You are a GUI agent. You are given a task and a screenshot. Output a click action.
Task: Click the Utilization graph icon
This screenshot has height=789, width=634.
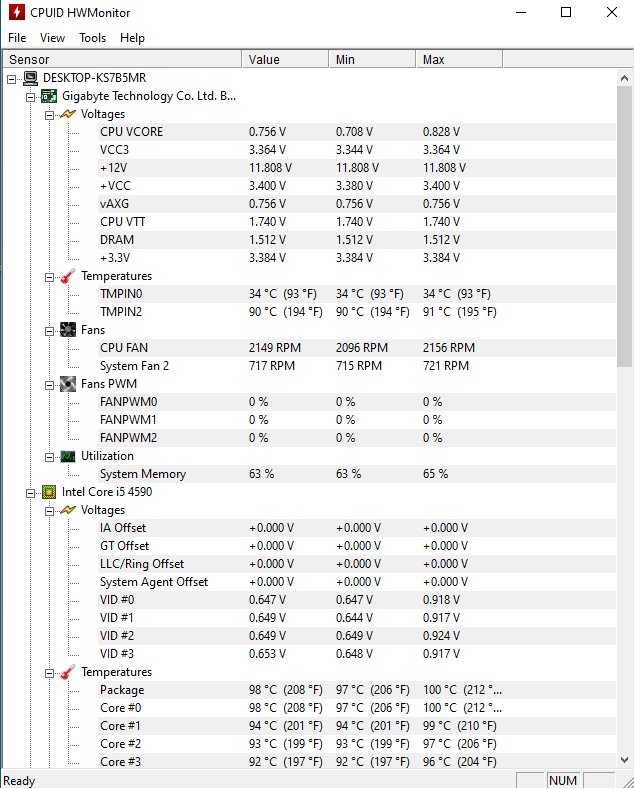[x=67, y=456]
